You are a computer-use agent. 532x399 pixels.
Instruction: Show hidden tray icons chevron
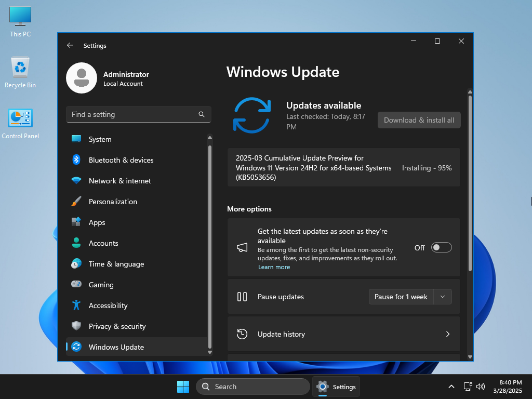[451, 387]
